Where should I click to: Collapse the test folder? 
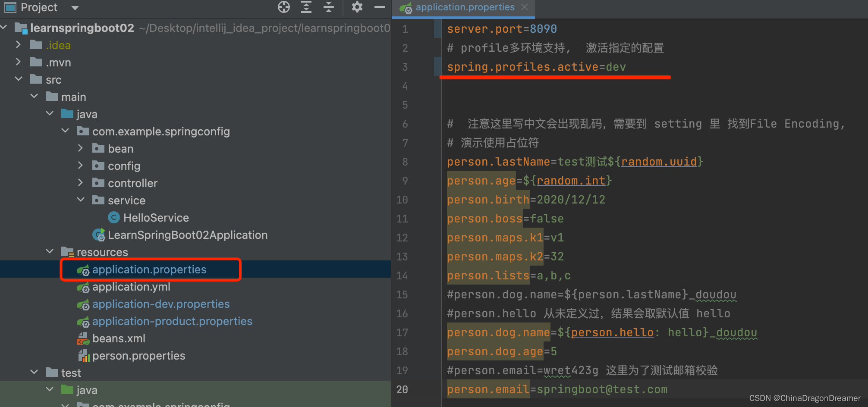(34, 372)
